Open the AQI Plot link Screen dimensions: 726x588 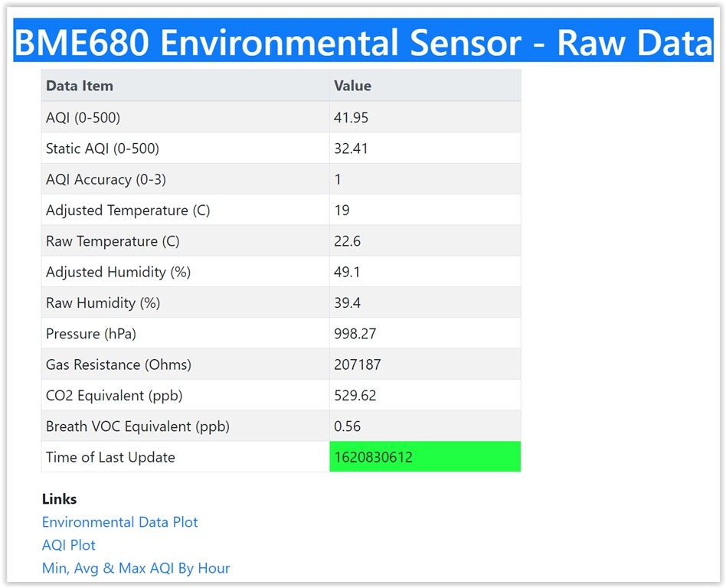(x=68, y=545)
